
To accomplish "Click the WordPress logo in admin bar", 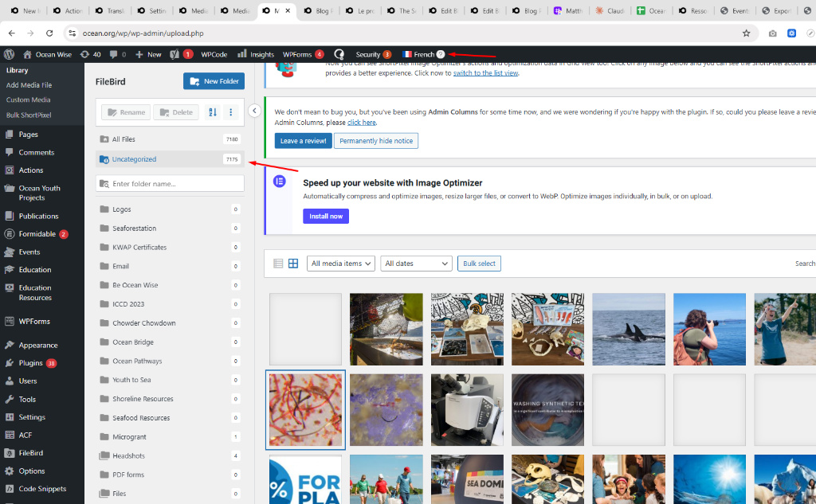I will (9, 54).
